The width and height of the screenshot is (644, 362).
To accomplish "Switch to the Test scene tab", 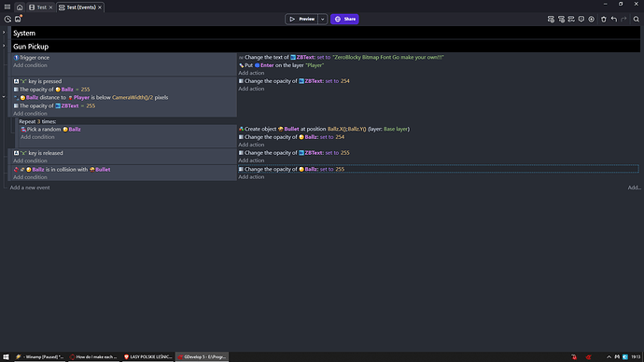I will (40, 7).
